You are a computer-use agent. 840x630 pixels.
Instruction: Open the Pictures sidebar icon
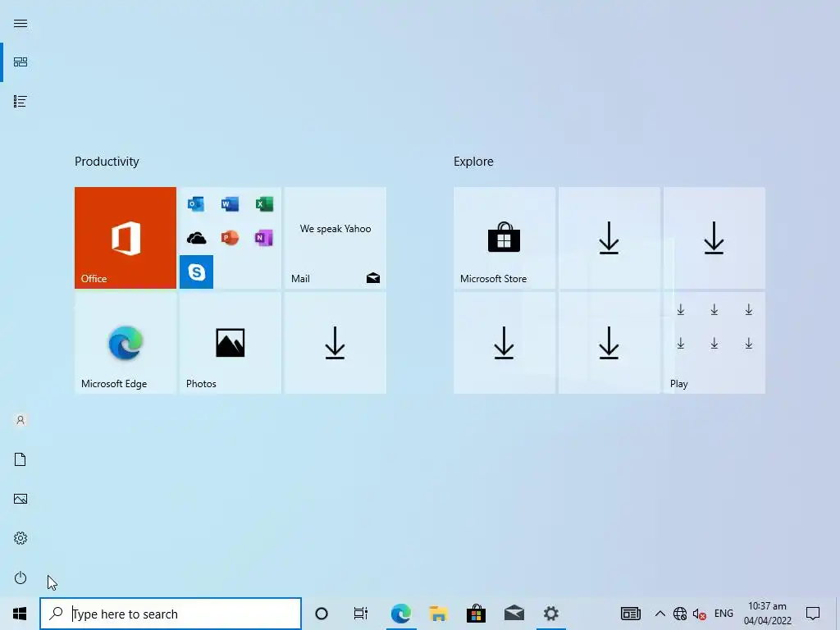(x=21, y=499)
